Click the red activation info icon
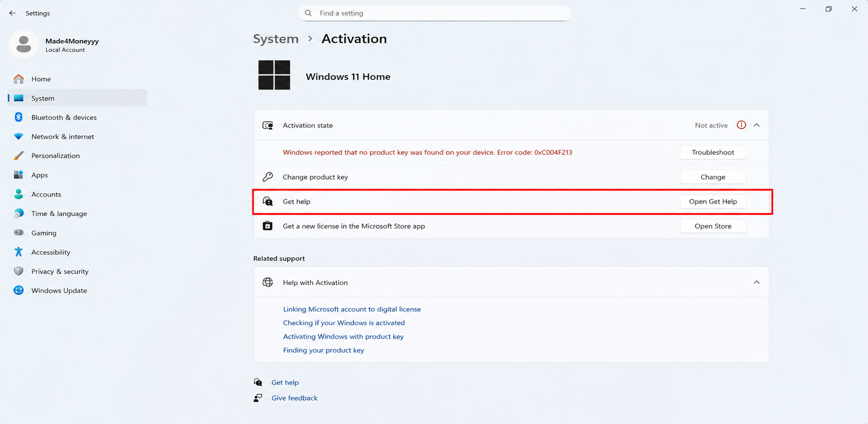The height and width of the screenshot is (424, 868). pyautogui.click(x=741, y=125)
